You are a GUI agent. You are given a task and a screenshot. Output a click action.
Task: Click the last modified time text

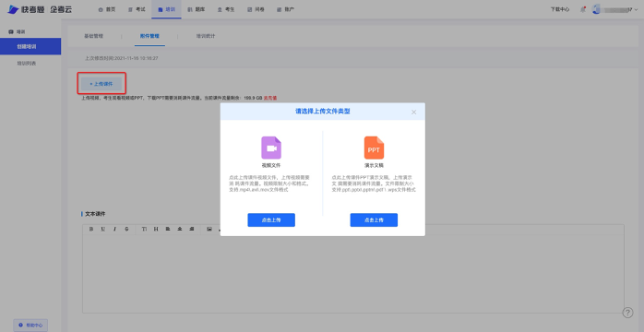[x=122, y=58]
